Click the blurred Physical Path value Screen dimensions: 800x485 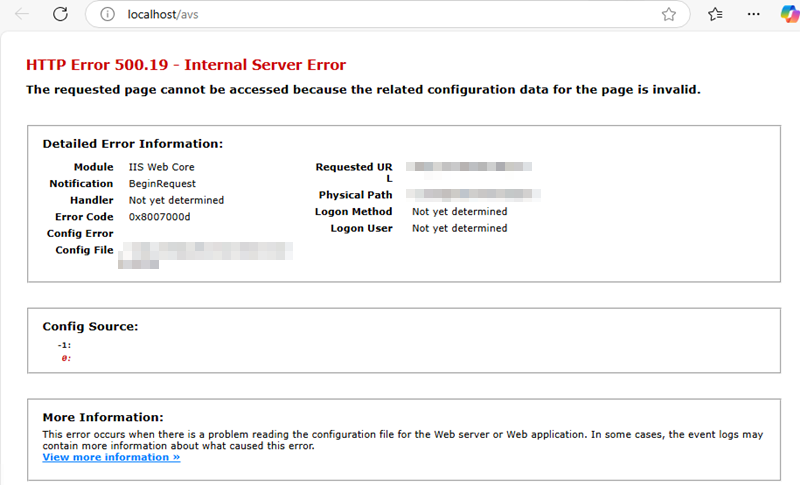coord(475,195)
